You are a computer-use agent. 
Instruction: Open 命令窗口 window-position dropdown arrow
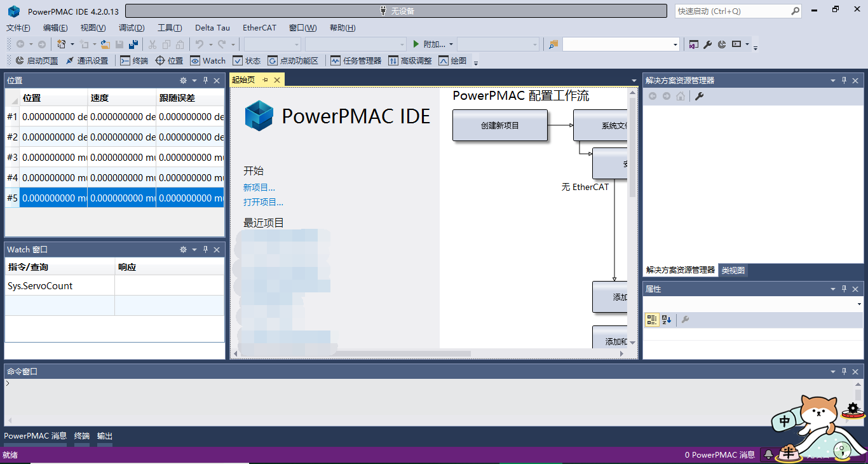pyautogui.click(x=833, y=372)
